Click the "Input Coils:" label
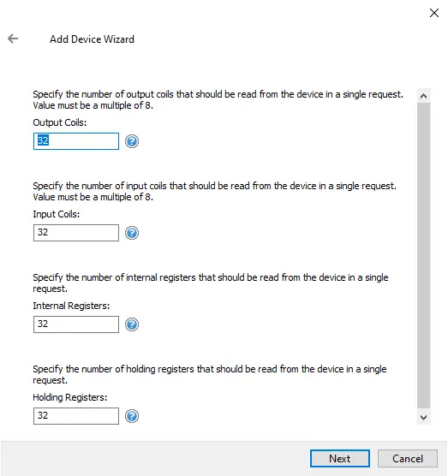This screenshot has height=476, width=448. point(57,214)
